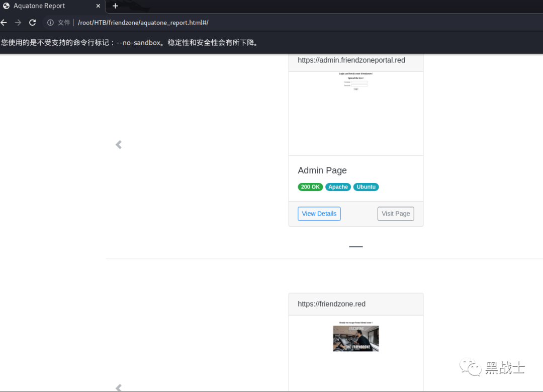
Task: Open a new tab with the plus icon
Action: (115, 6)
